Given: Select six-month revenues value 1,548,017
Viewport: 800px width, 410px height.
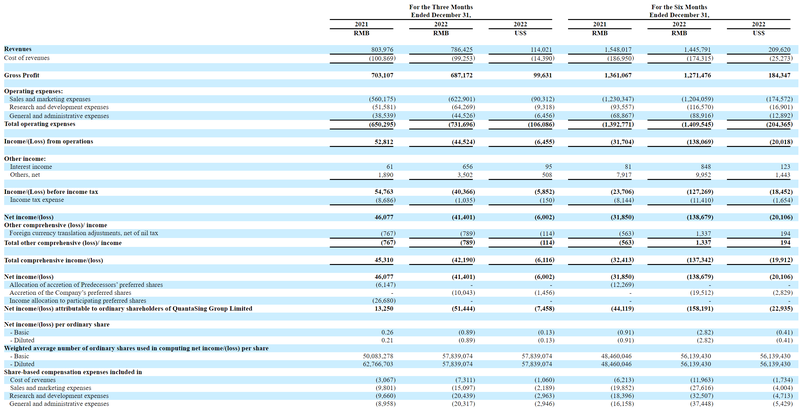Looking at the screenshot, I should click(619, 49).
